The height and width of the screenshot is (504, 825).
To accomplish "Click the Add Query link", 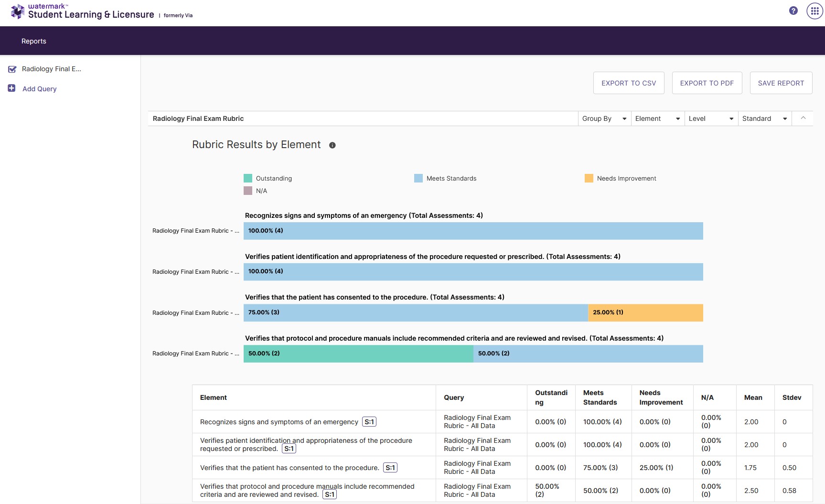I will pyautogui.click(x=40, y=89).
